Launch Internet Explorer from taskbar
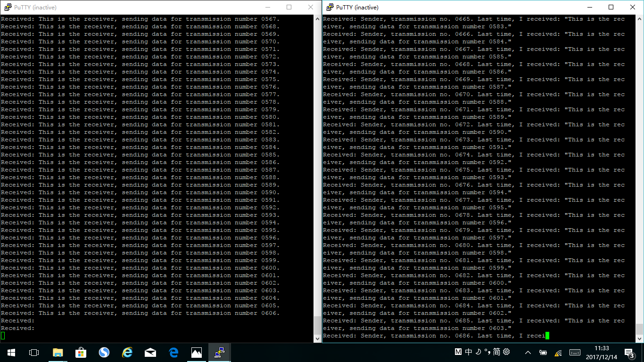This screenshot has width=644, height=362. [x=127, y=352]
